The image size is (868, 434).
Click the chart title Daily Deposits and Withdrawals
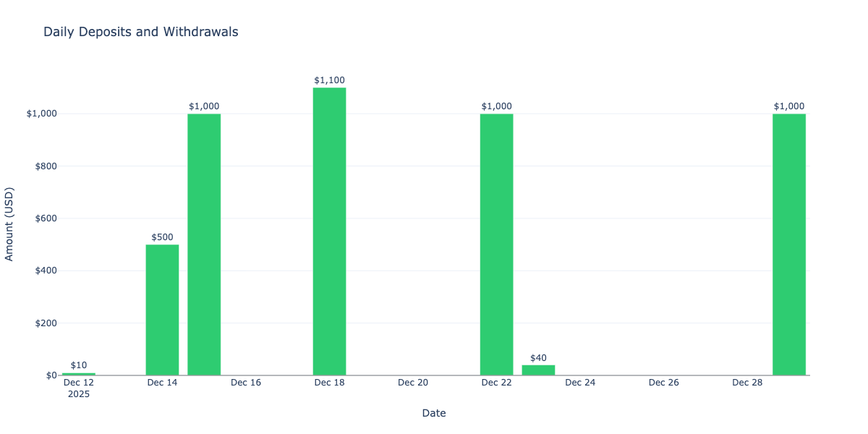tap(141, 32)
